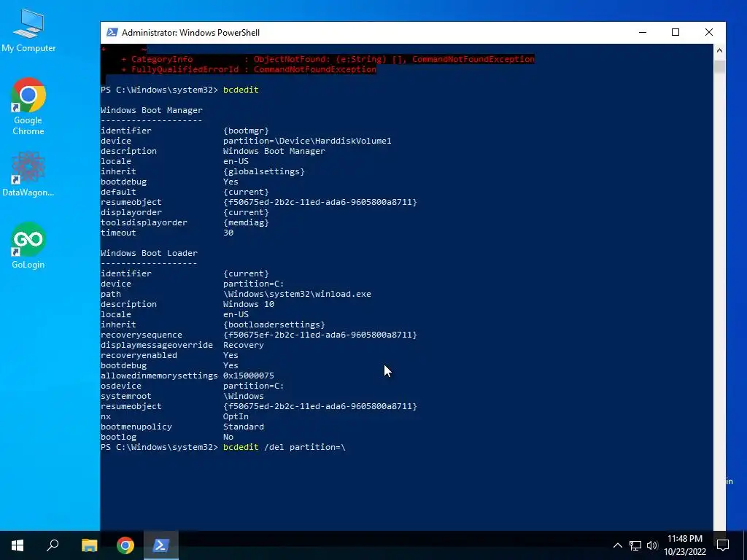747x560 pixels.
Task: Open the My Computer desktop icon
Action: 28,31
